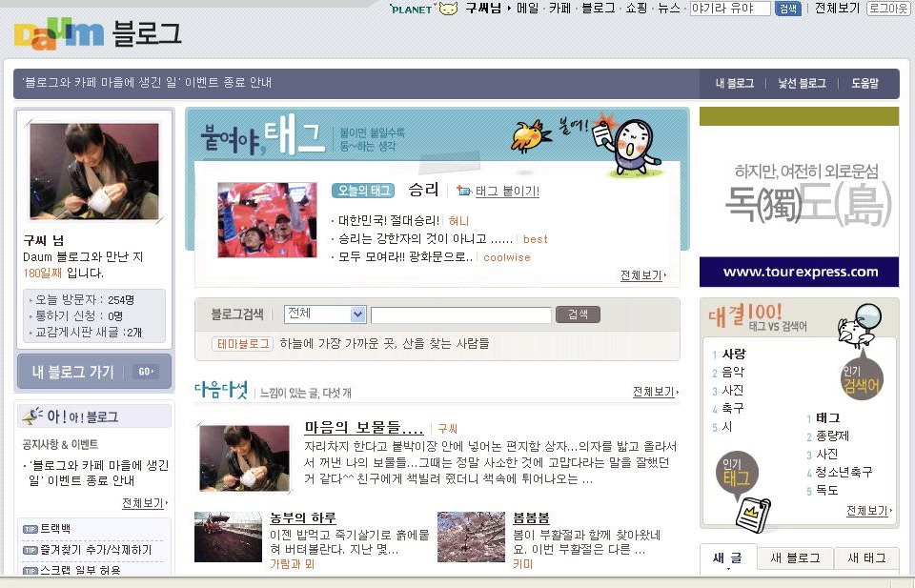Switch to the 새 블로그 tab
This screenshot has width=915, height=588.
[795, 558]
